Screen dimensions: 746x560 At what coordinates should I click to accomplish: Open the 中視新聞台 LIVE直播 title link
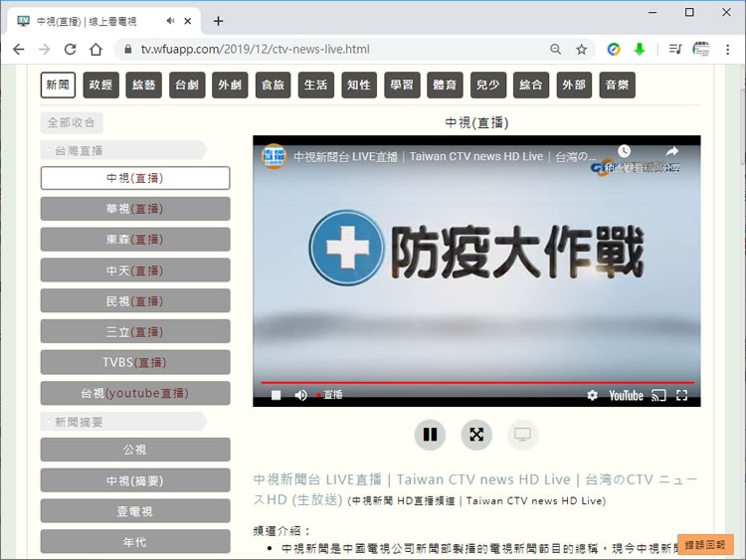tap(474, 489)
